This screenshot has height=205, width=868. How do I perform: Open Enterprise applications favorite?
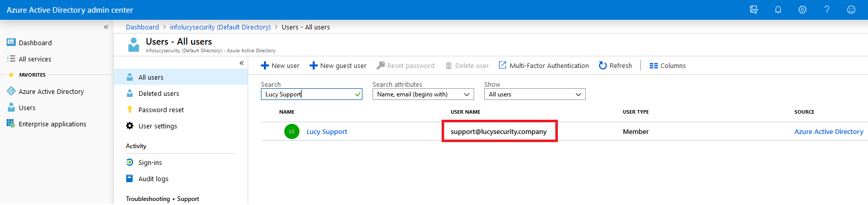[x=52, y=124]
